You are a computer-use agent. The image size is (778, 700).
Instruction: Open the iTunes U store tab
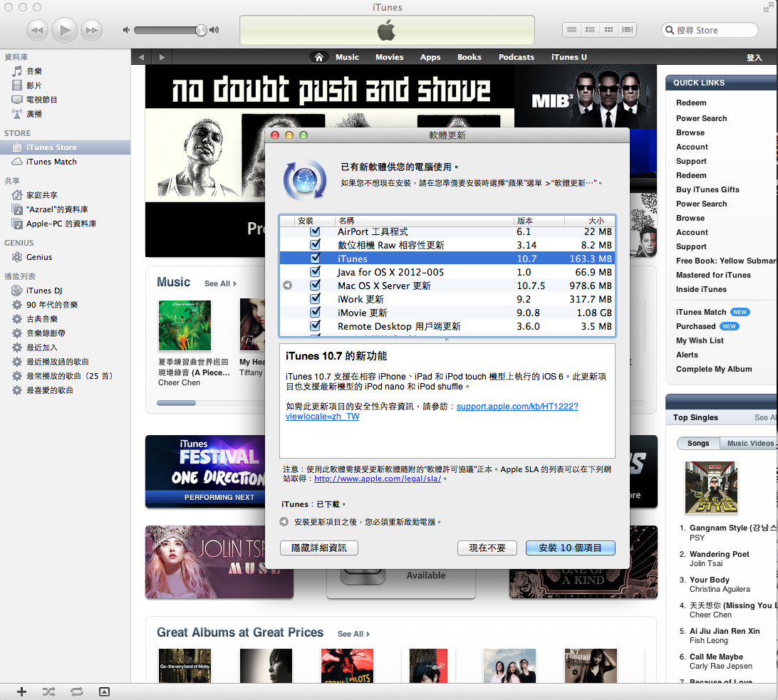coord(569,57)
